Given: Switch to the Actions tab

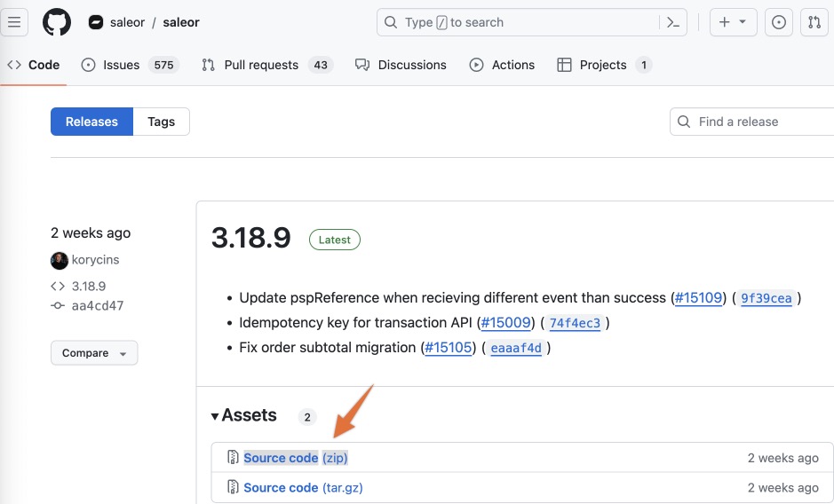Looking at the screenshot, I should point(502,65).
